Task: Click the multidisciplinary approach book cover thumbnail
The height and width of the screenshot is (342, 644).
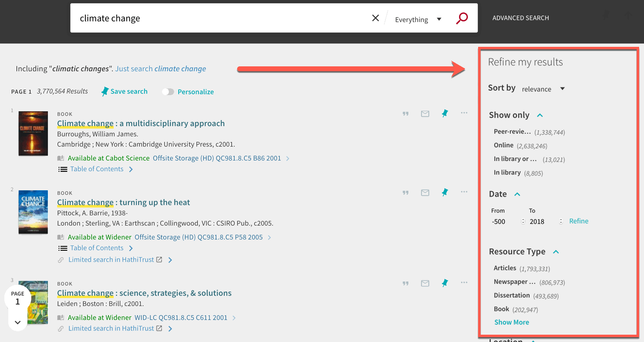Action: (x=33, y=133)
